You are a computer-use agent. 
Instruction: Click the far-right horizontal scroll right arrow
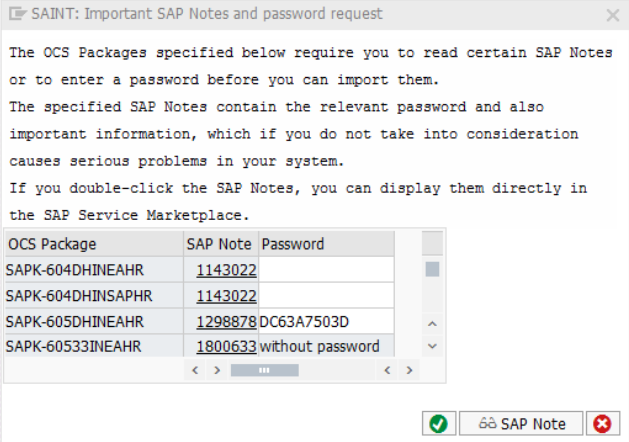point(409,370)
